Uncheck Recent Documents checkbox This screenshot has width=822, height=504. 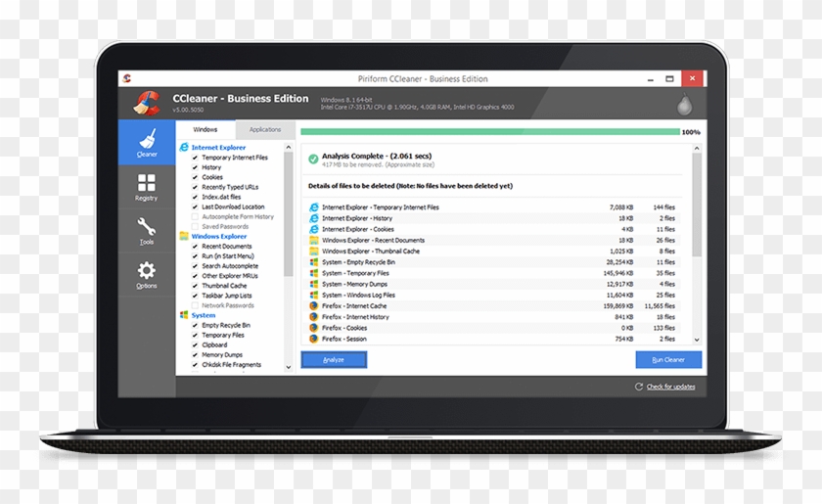[x=195, y=247]
